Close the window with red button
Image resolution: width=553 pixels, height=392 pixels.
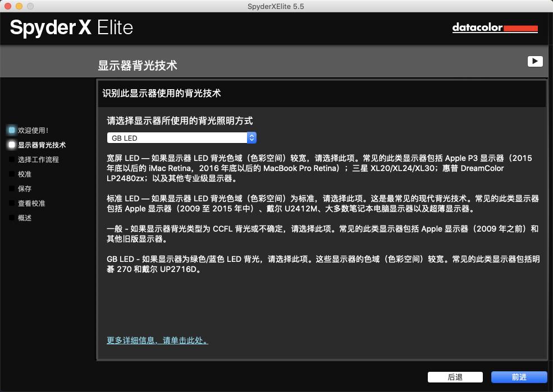pyautogui.click(x=8, y=6)
